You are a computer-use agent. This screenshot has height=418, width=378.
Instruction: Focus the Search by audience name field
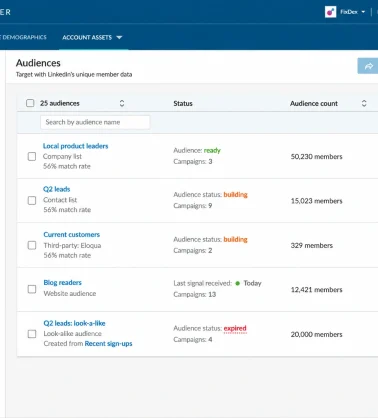[95, 122]
